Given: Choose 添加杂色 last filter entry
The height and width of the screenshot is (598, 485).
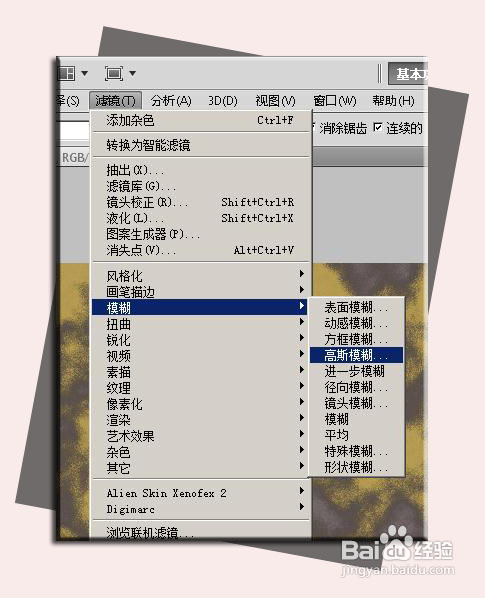Looking at the screenshot, I should 201,121.
